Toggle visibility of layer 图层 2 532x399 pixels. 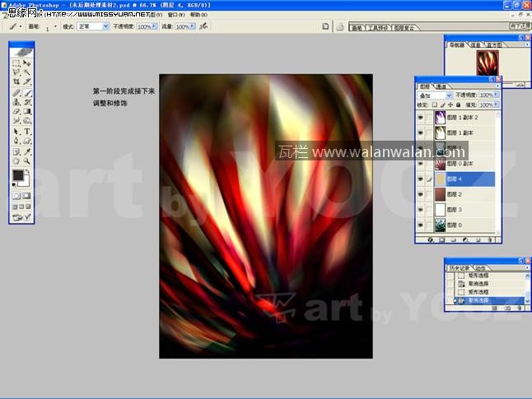421,194
